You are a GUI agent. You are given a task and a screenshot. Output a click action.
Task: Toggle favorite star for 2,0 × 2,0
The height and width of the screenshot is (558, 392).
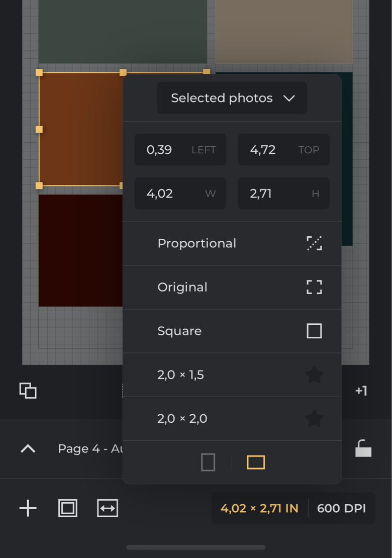tap(314, 418)
